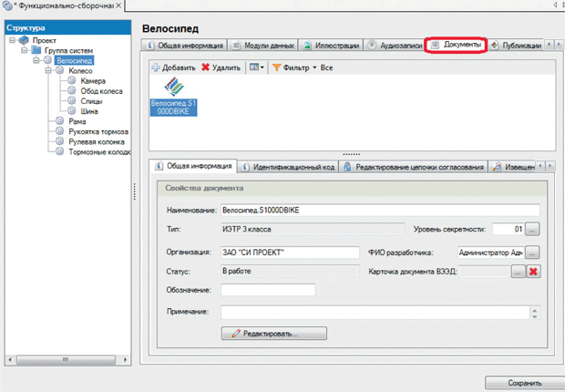Collapse the Велосипед tree node
Image resolution: width=565 pixels, height=392 pixels.
click(36, 60)
